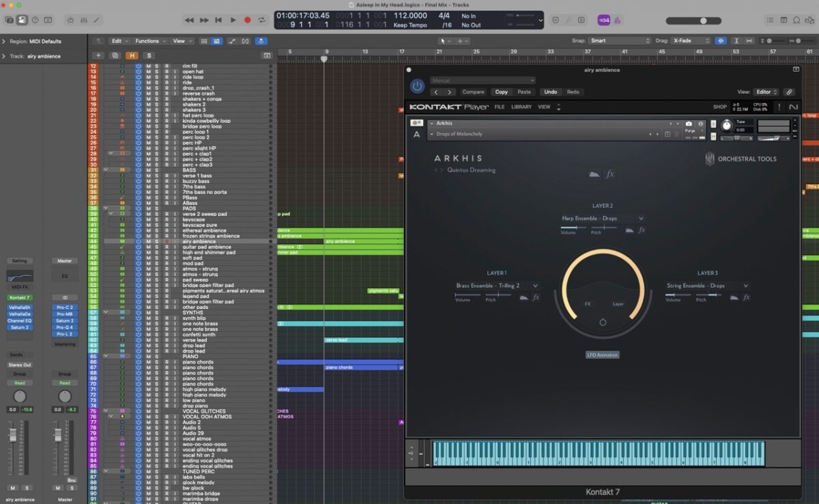The width and height of the screenshot is (819, 504).
Task: Toggle the Kontakt plug-in power button
Action: point(417,87)
